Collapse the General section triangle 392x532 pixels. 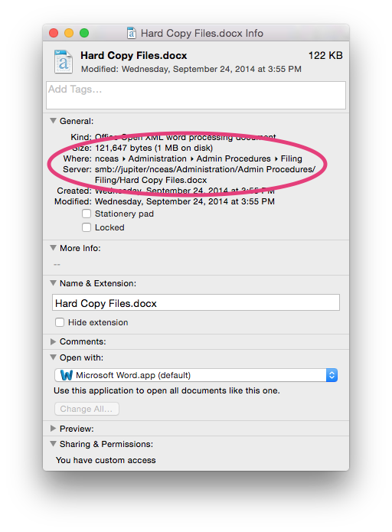53,121
